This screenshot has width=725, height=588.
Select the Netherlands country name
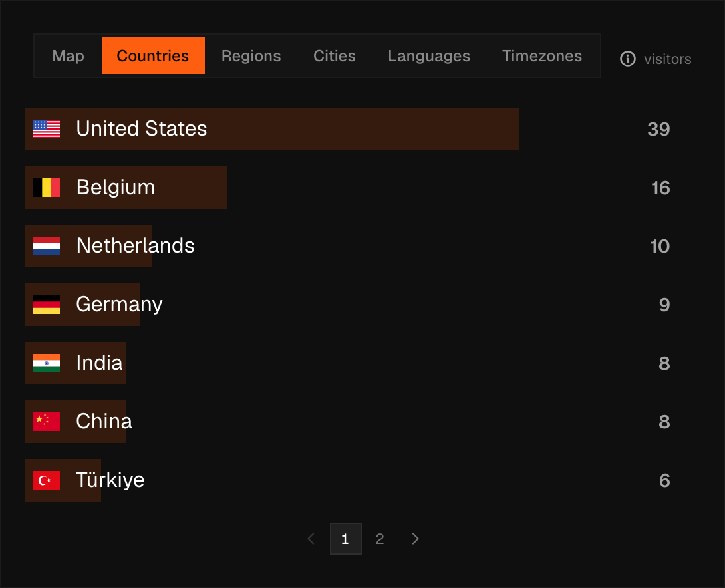136,245
